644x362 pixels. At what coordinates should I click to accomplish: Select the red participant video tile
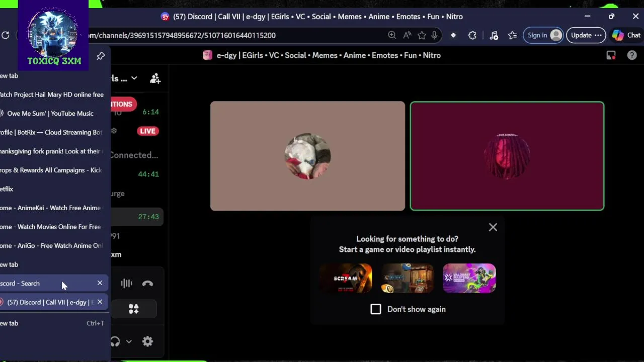pos(507,156)
